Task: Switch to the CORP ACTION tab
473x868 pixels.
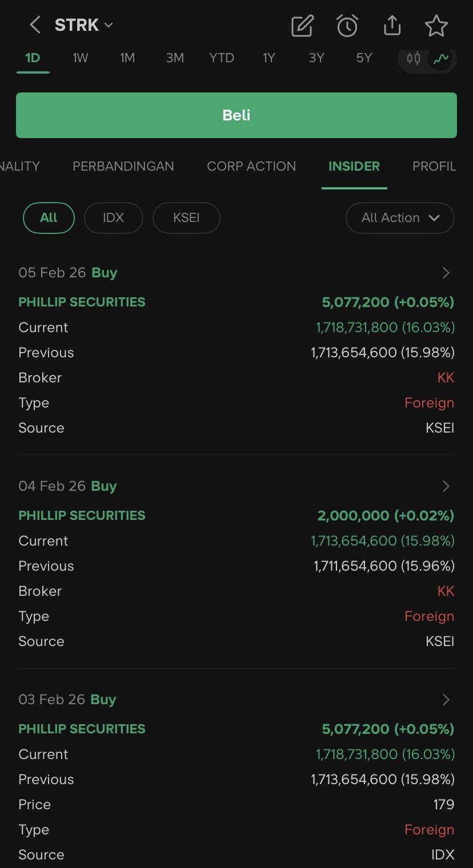Action: point(251,166)
